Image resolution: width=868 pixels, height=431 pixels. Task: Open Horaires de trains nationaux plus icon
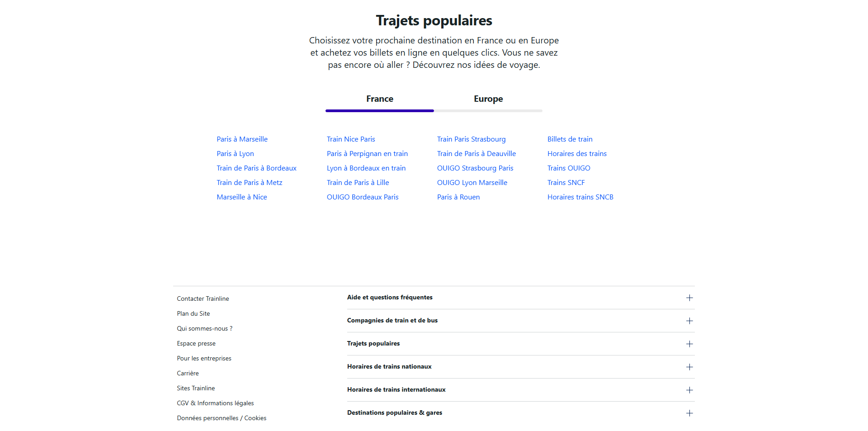pyautogui.click(x=689, y=367)
